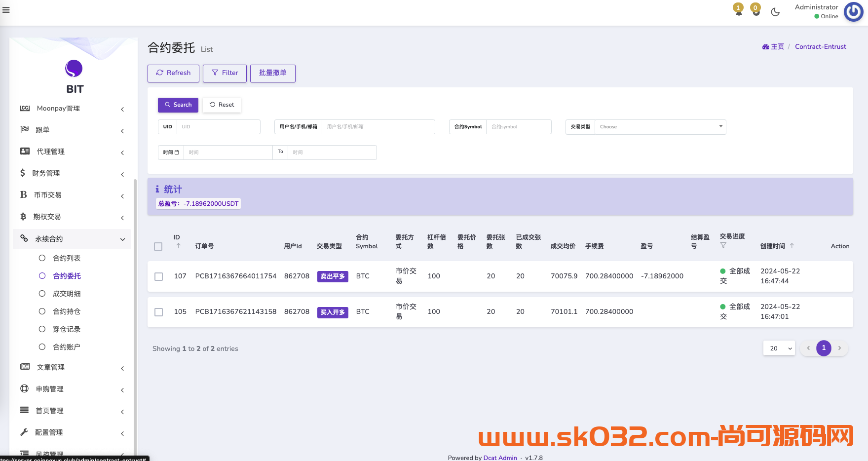Screen dimensions: 868x461
Task: Check the row 107 checkbox
Action: click(158, 276)
